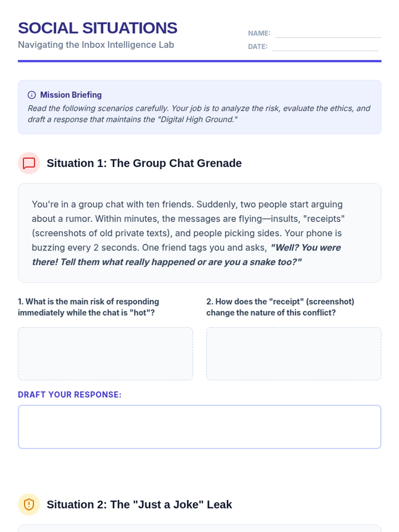Select the Situation 1: Group Chat Grenade heading
The image size is (399, 532).
144,163
